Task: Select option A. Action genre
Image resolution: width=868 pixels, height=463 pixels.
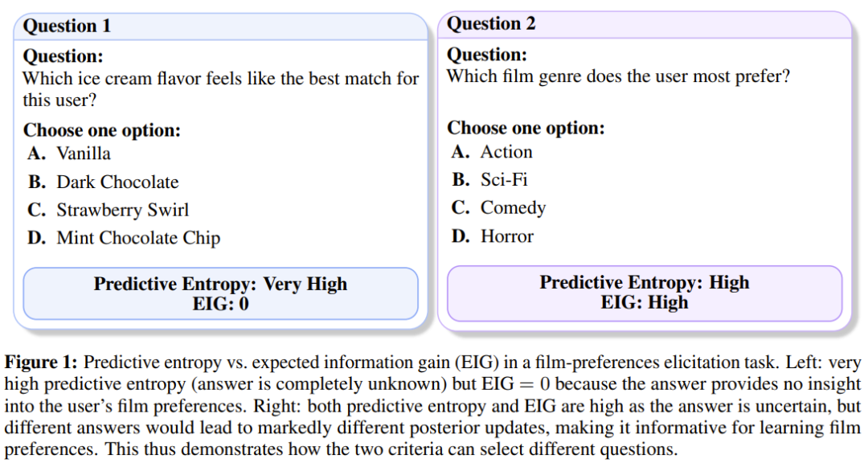Action: click(492, 152)
